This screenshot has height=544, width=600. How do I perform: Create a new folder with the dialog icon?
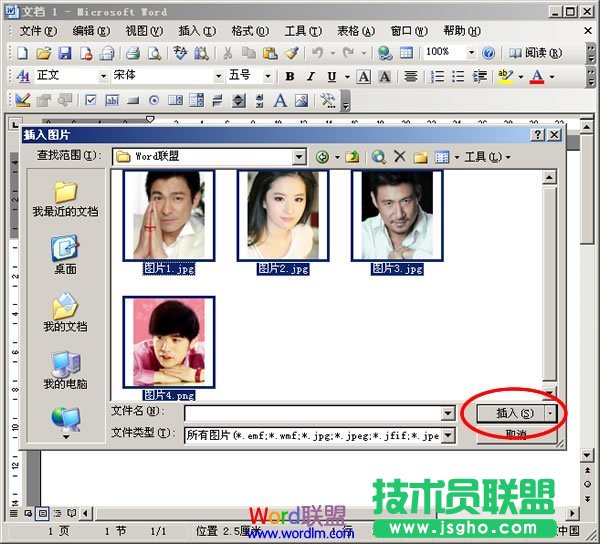tap(421, 157)
